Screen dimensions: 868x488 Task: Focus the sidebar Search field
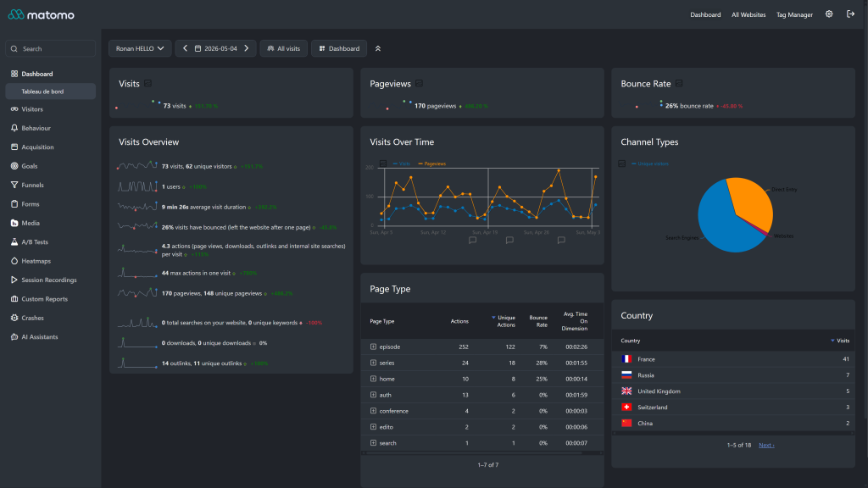50,48
